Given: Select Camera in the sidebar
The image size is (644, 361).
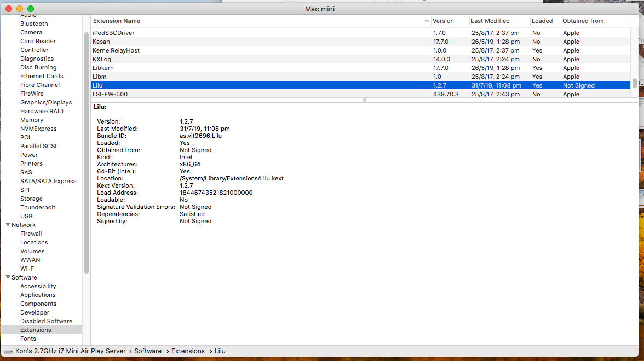Looking at the screenshot, I should point(31,32).
